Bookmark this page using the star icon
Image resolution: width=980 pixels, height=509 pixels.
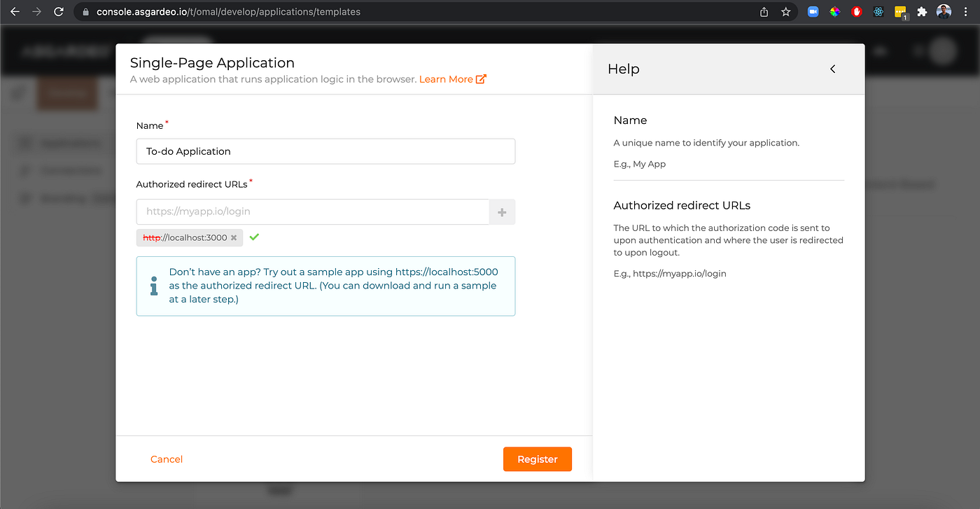click(x=785, y=11)
